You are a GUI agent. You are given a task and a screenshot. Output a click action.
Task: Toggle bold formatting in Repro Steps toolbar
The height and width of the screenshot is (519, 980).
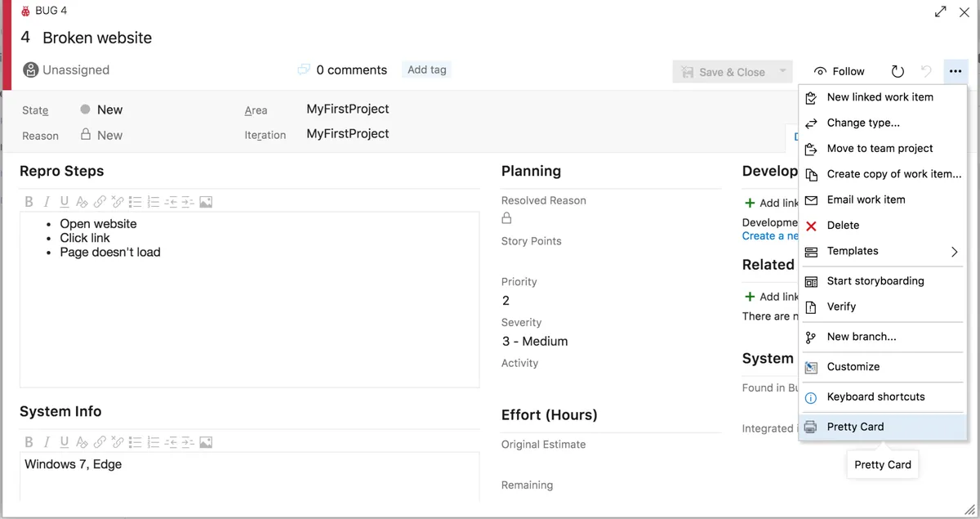(x=29, y=201)
